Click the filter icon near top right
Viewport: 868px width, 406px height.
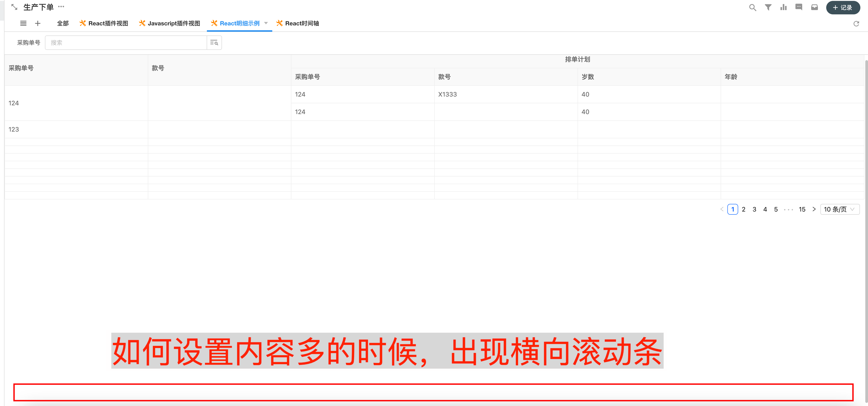768,7
